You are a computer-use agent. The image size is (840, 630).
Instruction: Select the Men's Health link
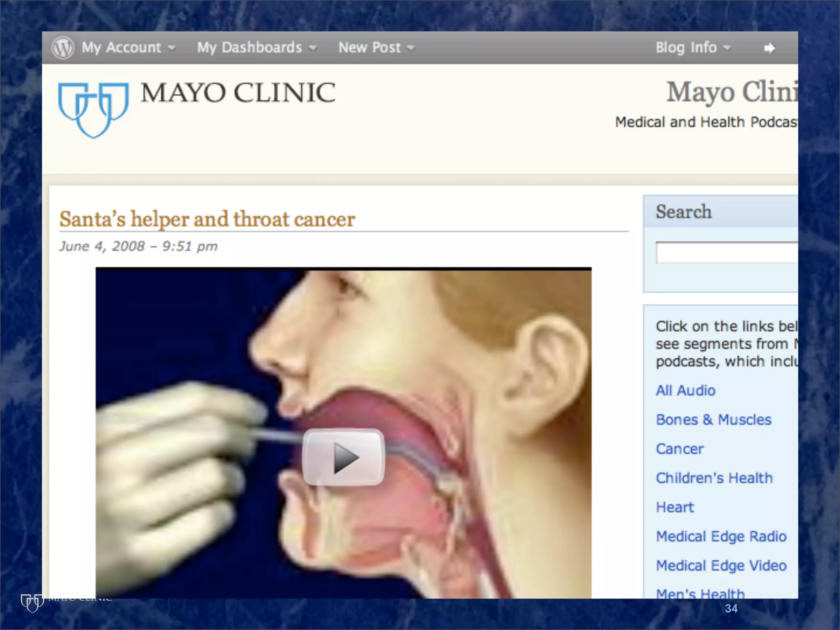click(x=700, y=593)
